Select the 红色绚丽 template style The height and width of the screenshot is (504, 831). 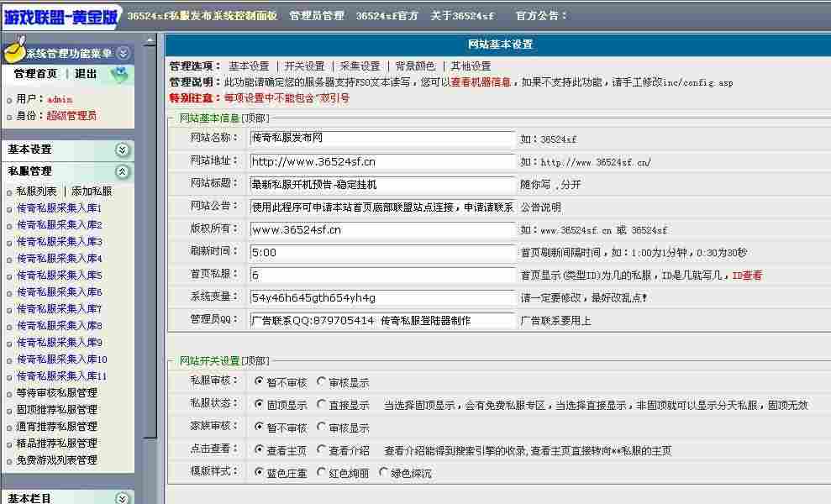[322, 473]
